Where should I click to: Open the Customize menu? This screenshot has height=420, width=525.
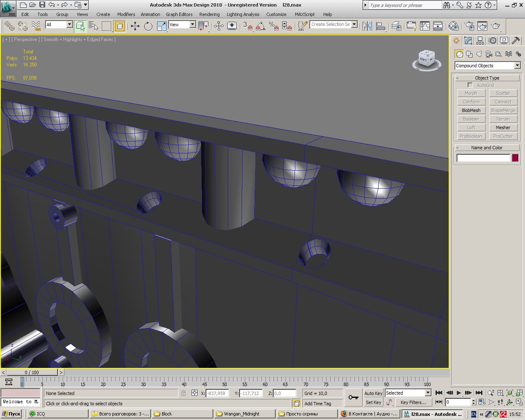pyautogui.click(x=276, y=14)
